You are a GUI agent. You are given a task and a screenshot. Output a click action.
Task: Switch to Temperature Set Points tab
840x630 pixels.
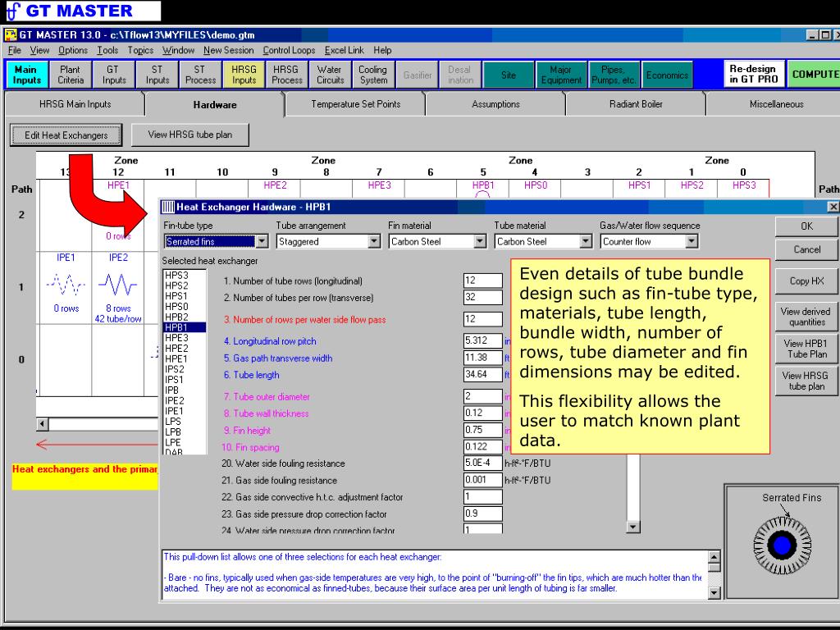click(x=356, y=104)
